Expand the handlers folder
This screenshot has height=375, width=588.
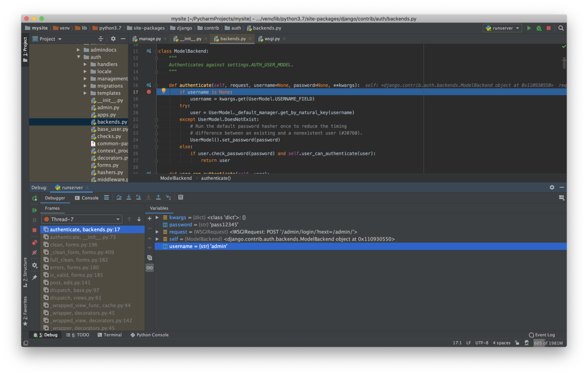(x=85, y=64)
